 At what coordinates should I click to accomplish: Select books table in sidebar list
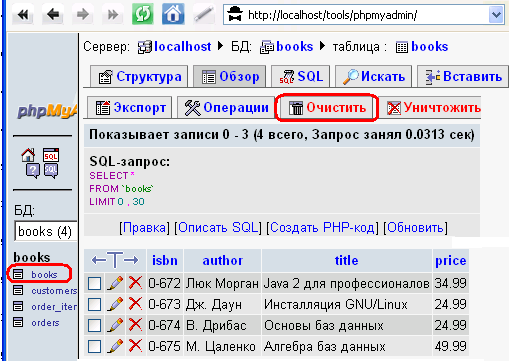[x=44, y=275]
